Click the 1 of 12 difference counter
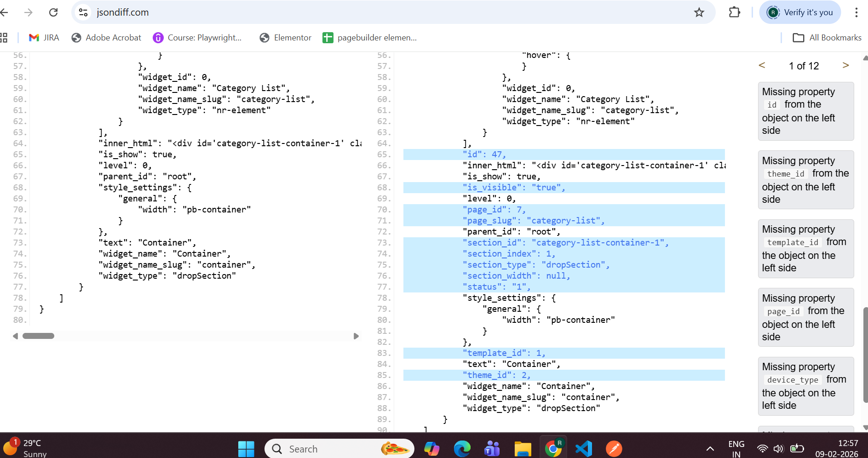The width and height of the screenshot is (868, 458). pos(804,66)
